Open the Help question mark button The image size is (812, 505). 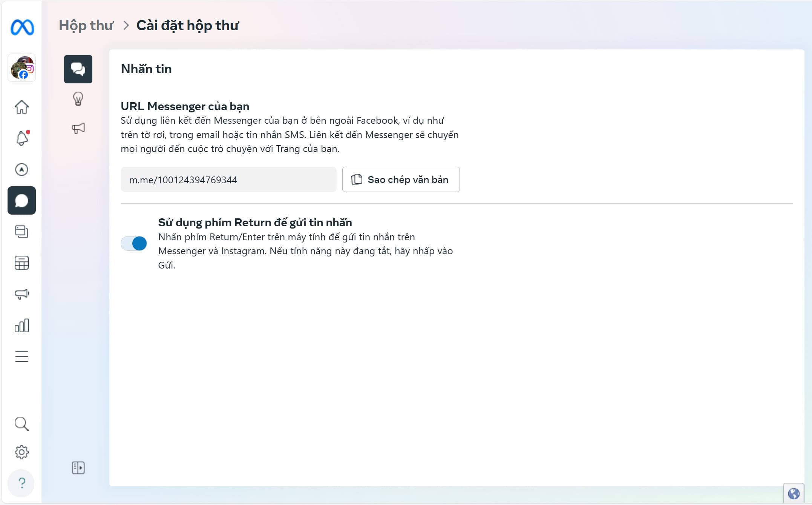coord(21,483)
